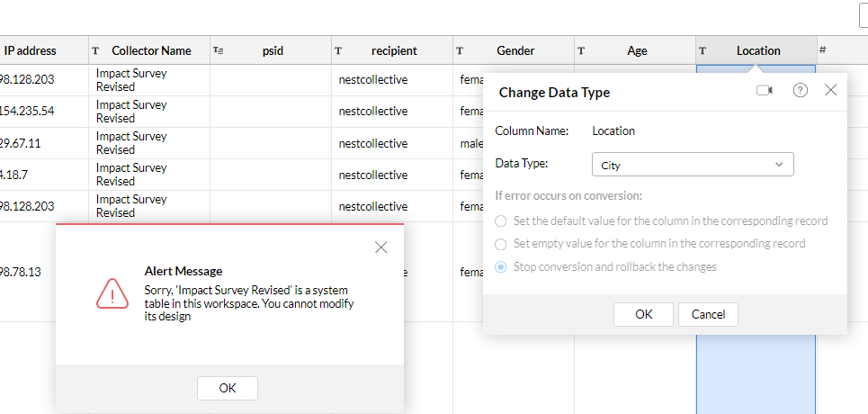Click the recipient column header
This screenshot has width=868, height=414.
tap(394, 51)
